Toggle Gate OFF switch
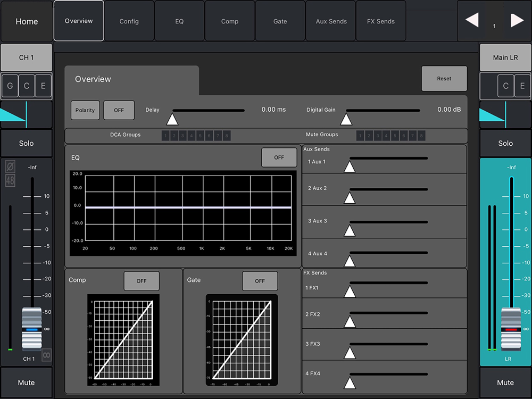This screenshot has height=399, width=532. click(x=260, y=281)
